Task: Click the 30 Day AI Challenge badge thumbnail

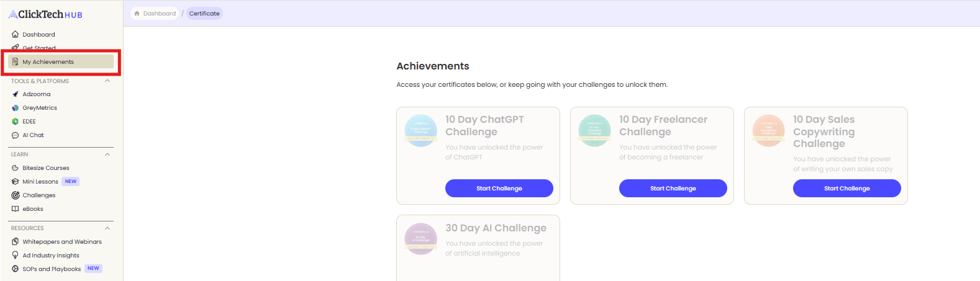Action: 420,239
